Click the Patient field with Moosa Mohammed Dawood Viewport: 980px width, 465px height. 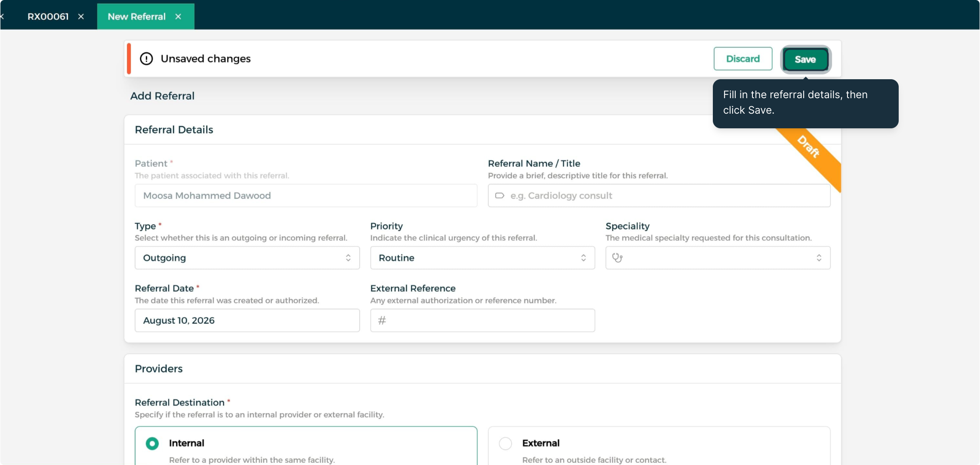point(306,195)
